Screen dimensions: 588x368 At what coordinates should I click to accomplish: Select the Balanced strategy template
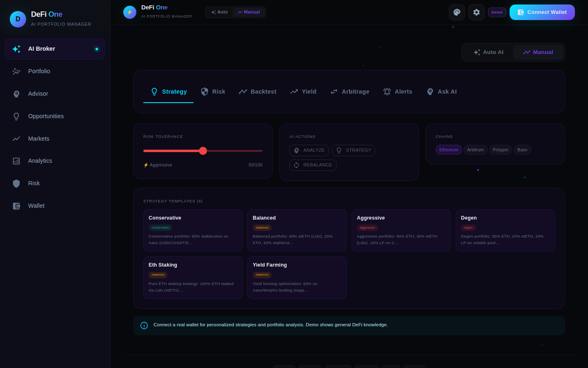297,231
